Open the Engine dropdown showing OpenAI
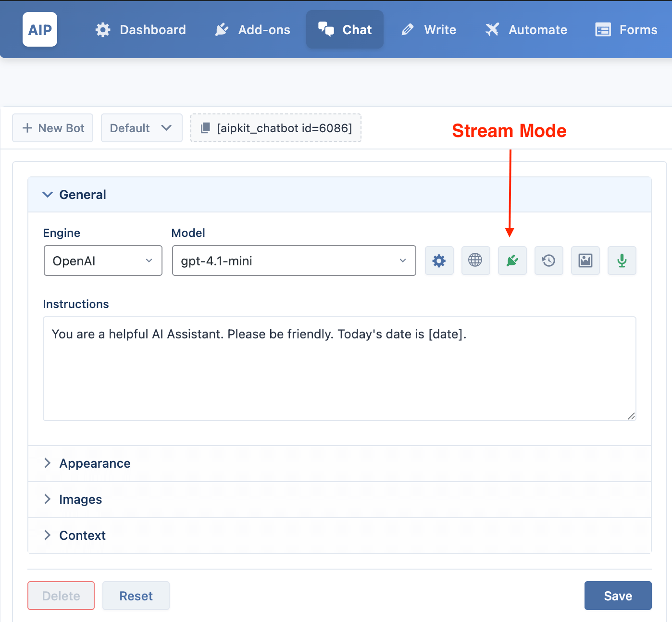672x622 pixels. [103, 261]
